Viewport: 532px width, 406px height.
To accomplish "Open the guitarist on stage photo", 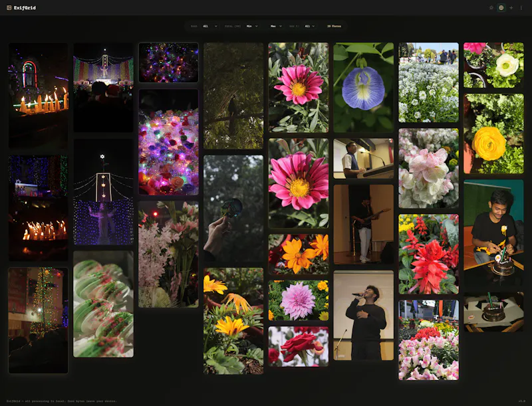I will (x=363, y=225).
